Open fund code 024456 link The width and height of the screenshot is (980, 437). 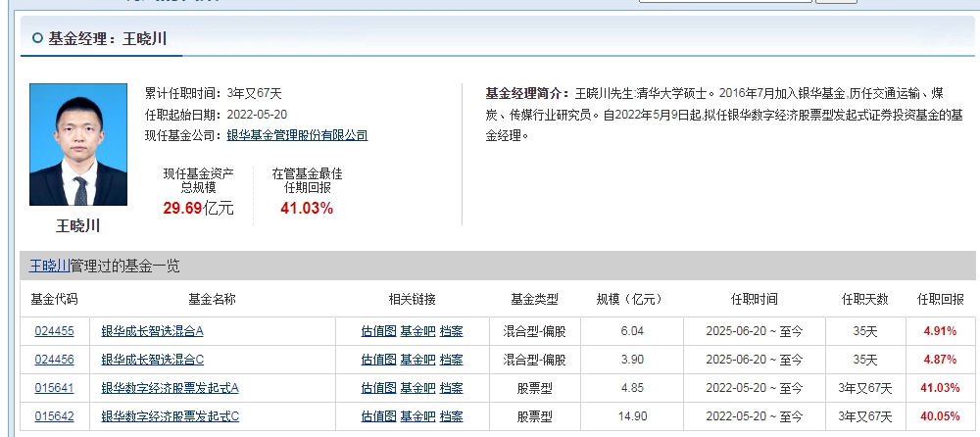click(x=54, y=360)
